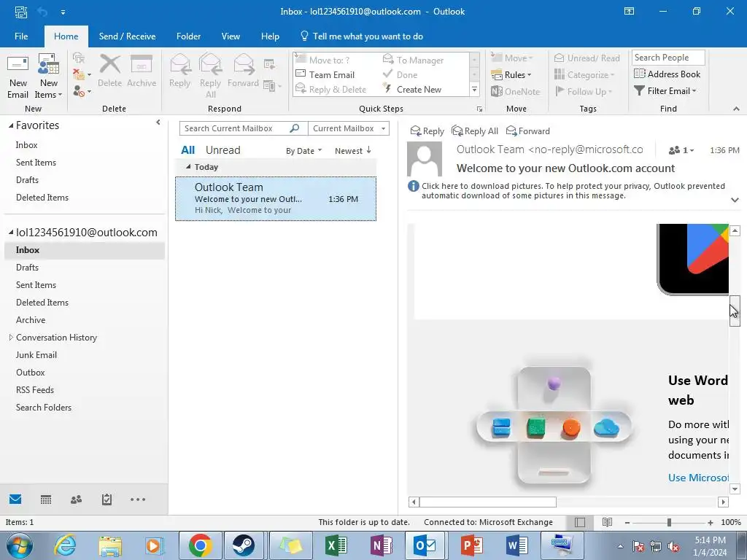Click the sender contact photo placeholder
Viewport: 747px width, 560px height.
tap(425, 159)
